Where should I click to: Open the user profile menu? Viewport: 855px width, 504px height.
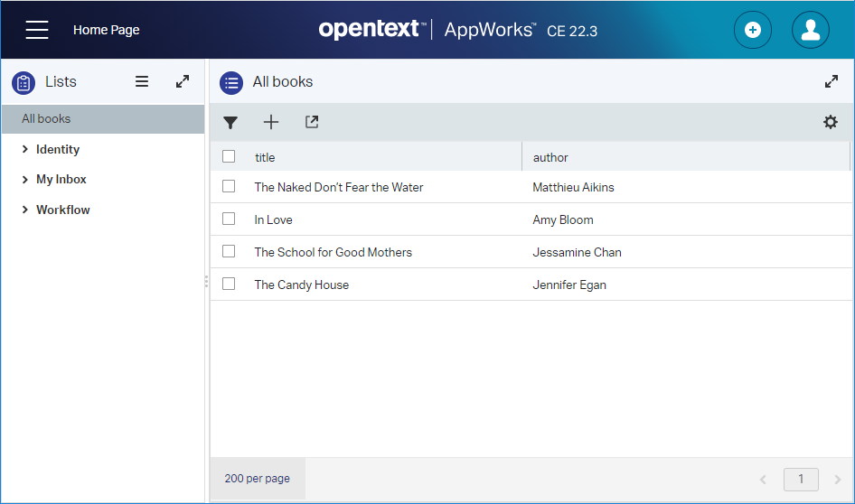click(x=810, y=30)
